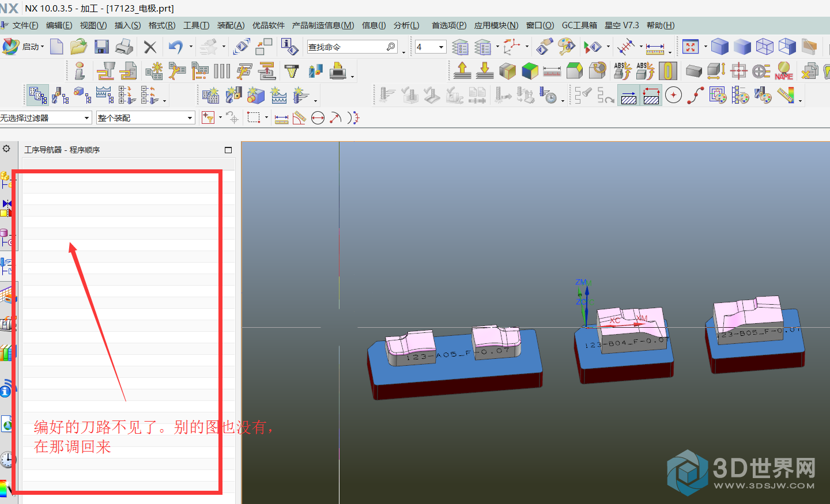Switch to Machining Method View
This screenshot has height=504, width=830.
point(104,95)
